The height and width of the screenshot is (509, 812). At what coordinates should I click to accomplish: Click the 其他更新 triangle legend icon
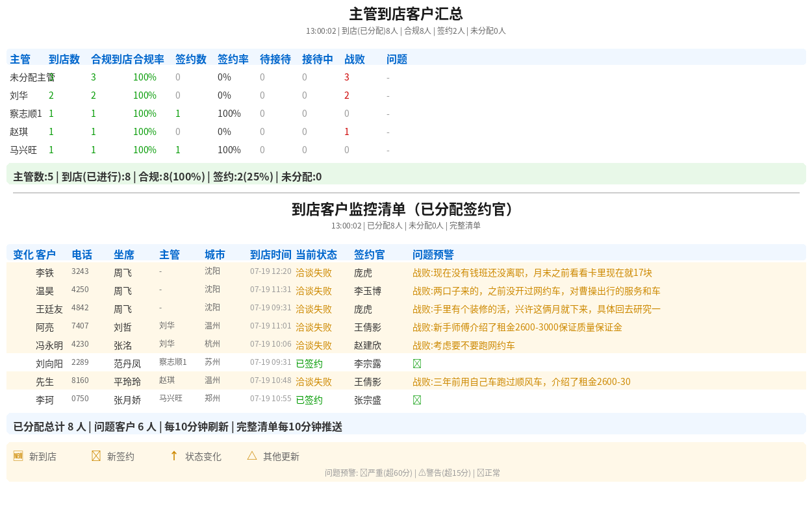[252, 456]
